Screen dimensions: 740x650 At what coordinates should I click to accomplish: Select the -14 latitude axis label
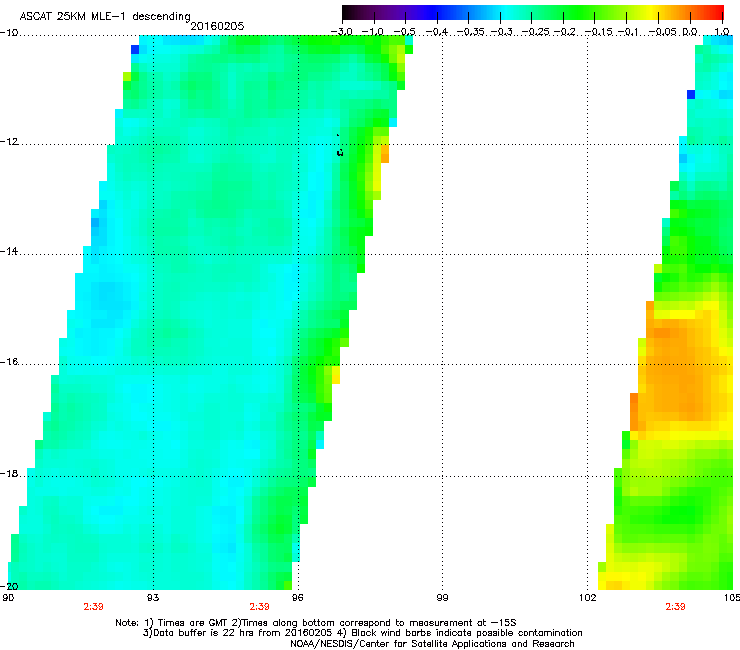(9, 252)
